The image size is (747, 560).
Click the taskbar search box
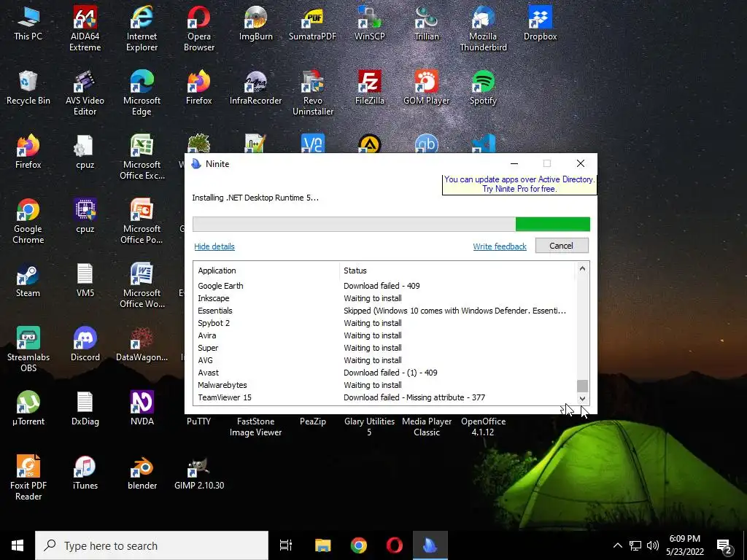point(152,545)
